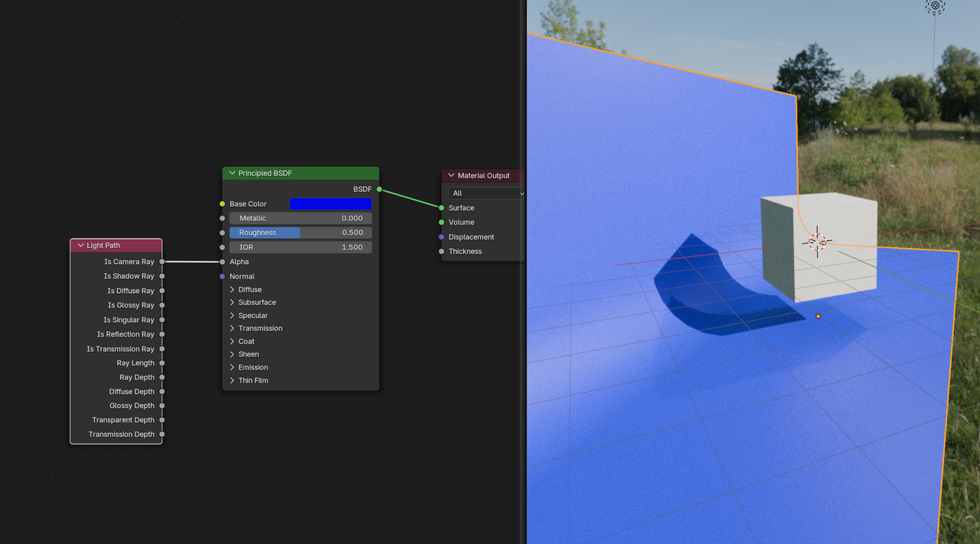Click the blue Base Color swatch
The image size is (980, 544).
pos(331,204)
